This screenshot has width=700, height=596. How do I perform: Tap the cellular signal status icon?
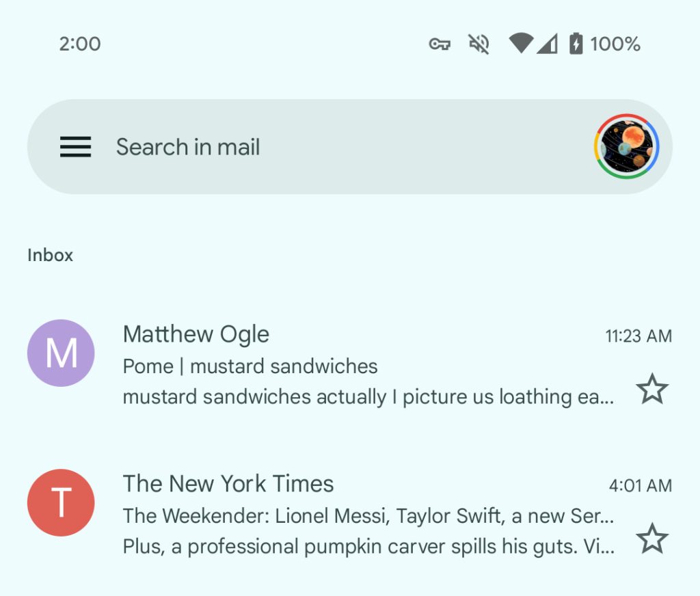(x=547, y=44)
